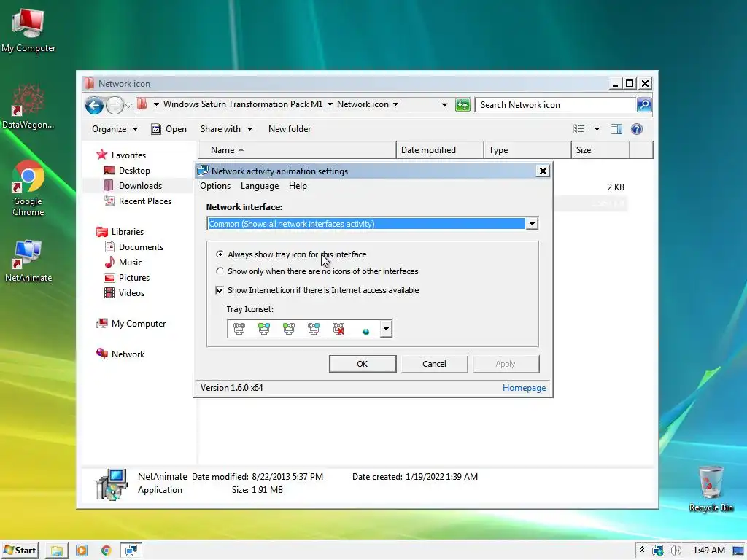
Task: Open address bar history dropdown
Action: [x=444, y=105]
